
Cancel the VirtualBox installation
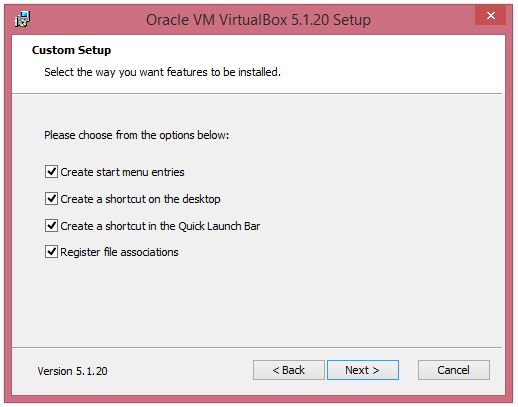pyautogui.click(x=454, y=370)
